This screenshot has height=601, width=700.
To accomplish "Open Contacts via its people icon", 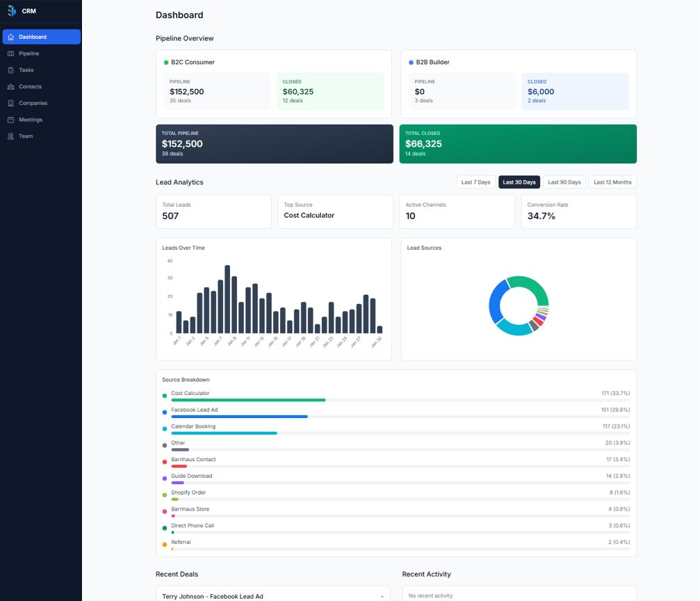I will tap(10, 87).
